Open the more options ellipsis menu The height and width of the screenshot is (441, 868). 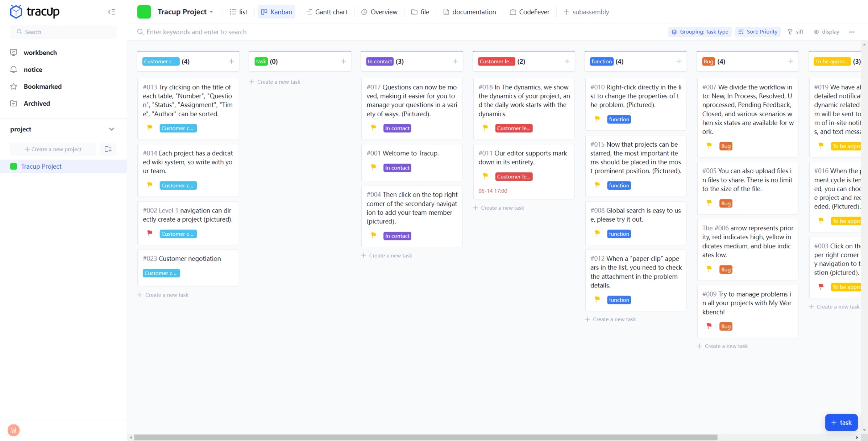click(852, 32)
